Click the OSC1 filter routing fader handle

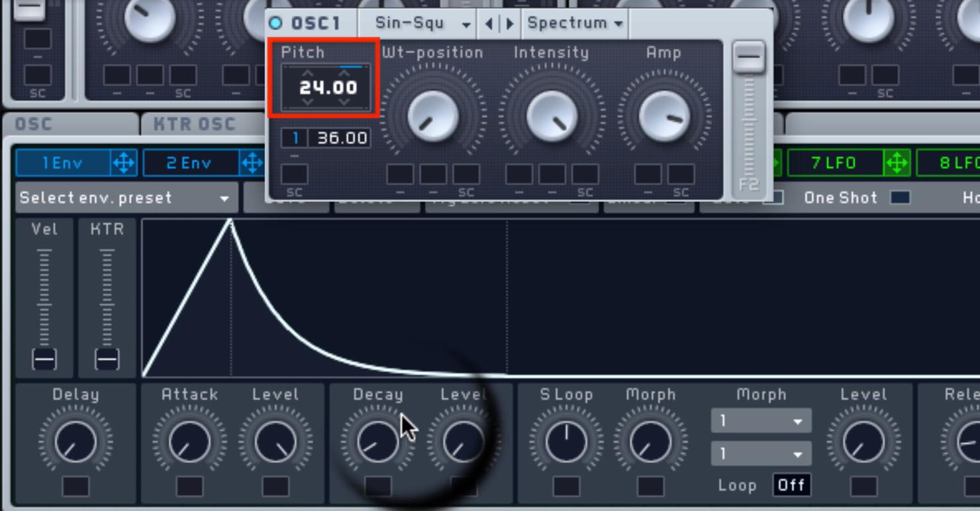749,58
